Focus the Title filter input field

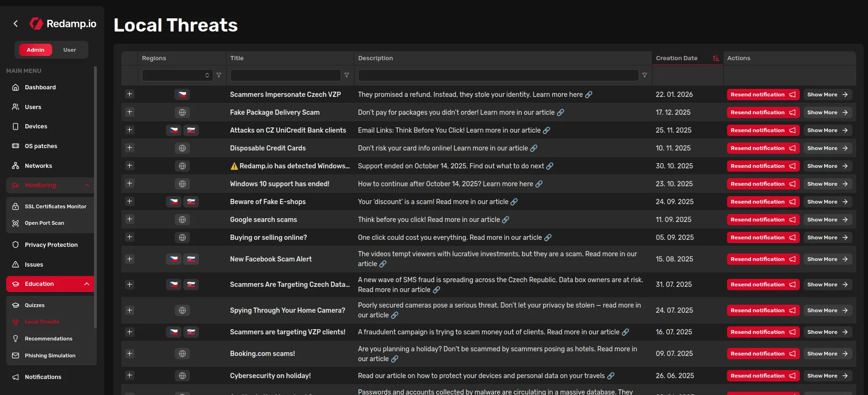(285, 75)
